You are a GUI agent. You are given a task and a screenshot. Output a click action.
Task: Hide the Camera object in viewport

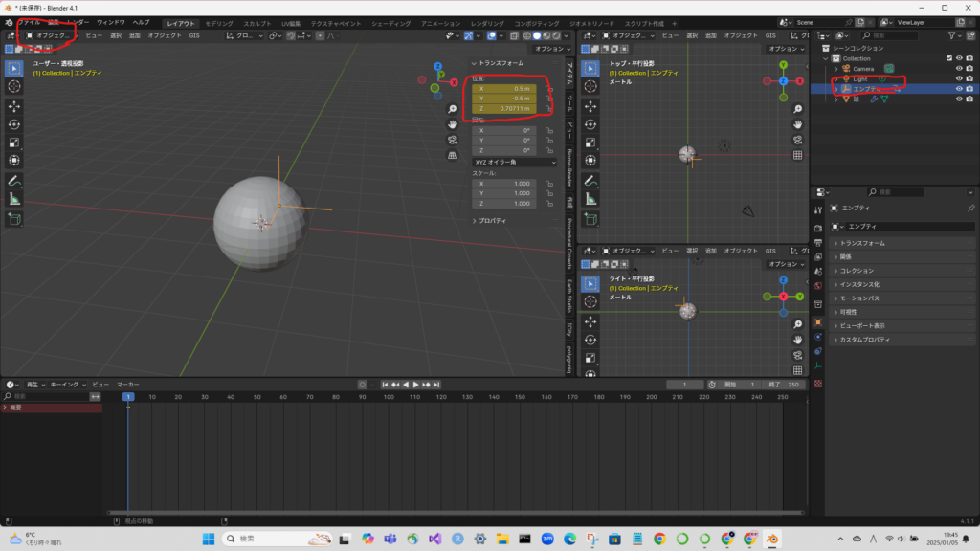pos(959,69)
